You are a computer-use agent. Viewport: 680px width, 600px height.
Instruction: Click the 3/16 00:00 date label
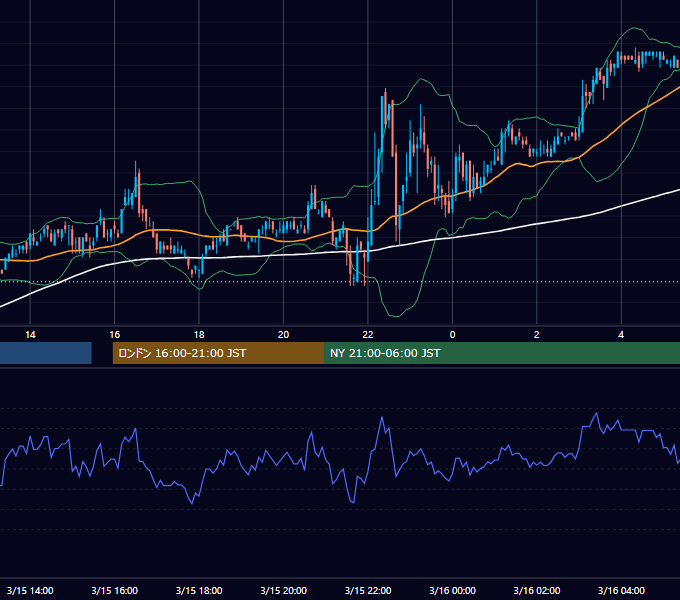tap(452, 590)
